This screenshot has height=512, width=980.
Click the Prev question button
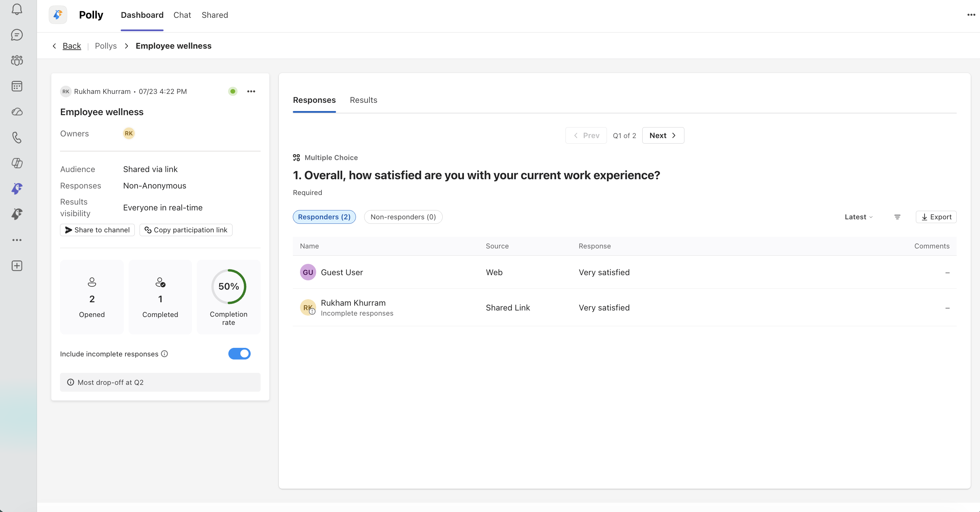coord(586,135)
